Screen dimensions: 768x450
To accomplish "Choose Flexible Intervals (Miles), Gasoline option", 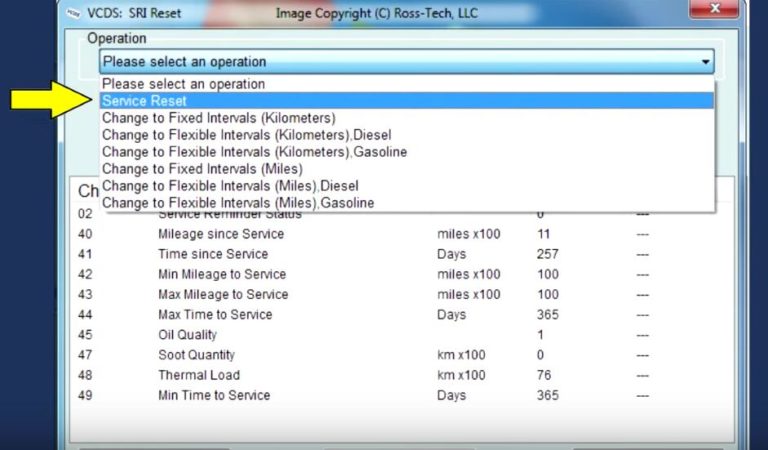I will 407,203.
